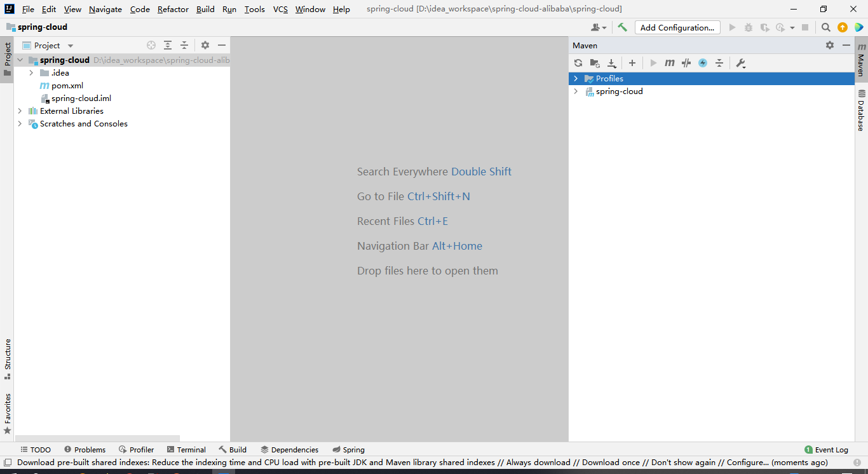Hide the Maven tool window

click(846, 45)
